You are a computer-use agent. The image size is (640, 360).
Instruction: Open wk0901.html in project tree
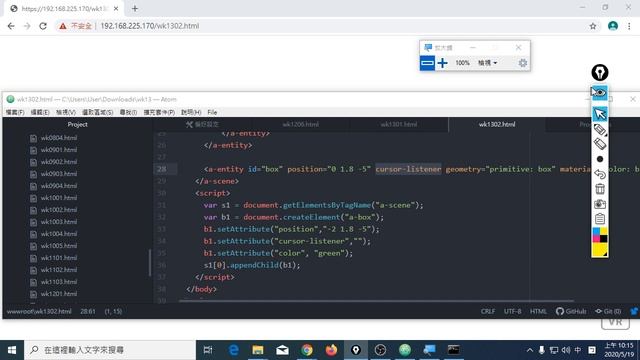pos(58,150)
